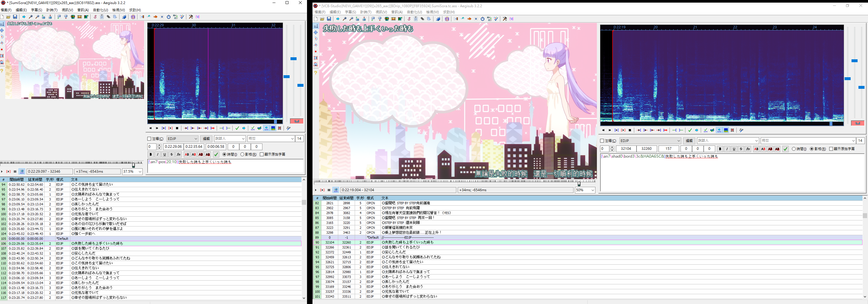Play current line audio selection in left window
Viewport: 868px width, 304px height.
170,128
